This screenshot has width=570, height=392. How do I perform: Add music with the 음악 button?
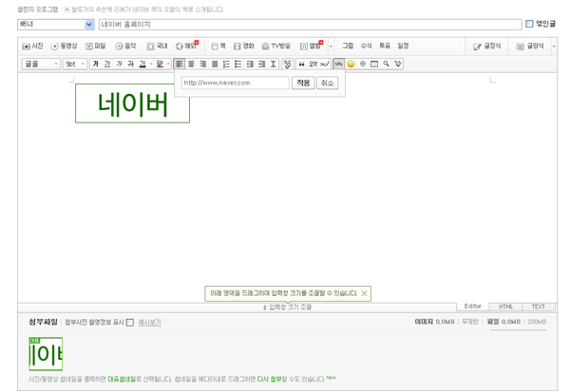click(x=125, y=47)
